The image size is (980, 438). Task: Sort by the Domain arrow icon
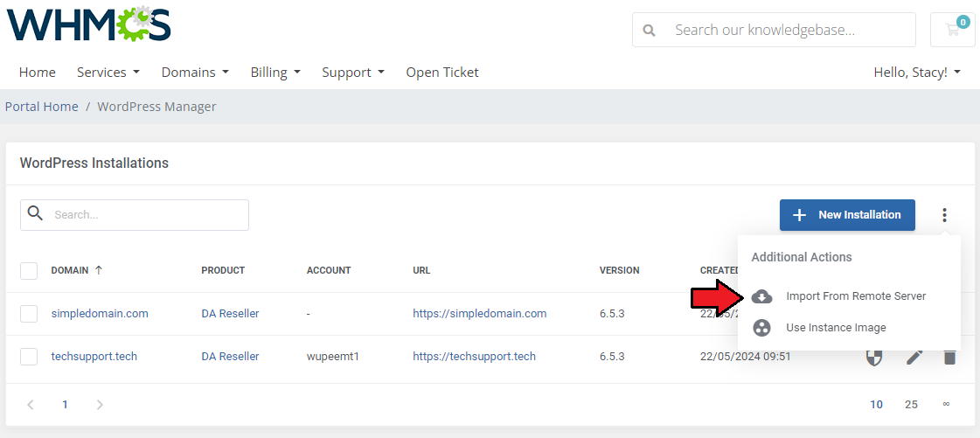99,270
